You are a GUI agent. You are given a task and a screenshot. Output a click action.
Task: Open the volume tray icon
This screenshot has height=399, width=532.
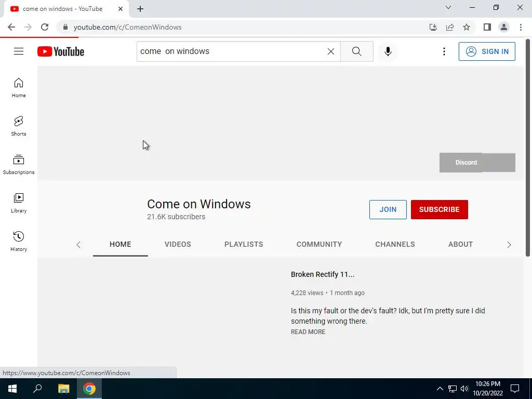(464, 389)
